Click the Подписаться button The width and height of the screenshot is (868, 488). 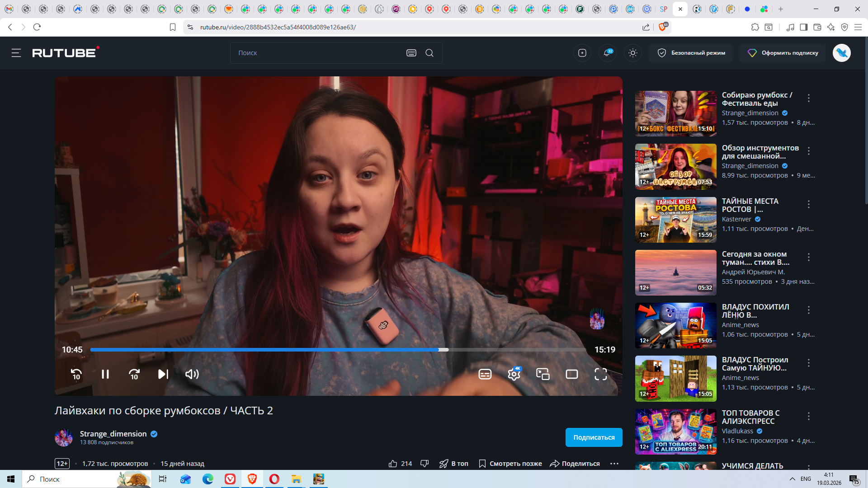(594, 437)
